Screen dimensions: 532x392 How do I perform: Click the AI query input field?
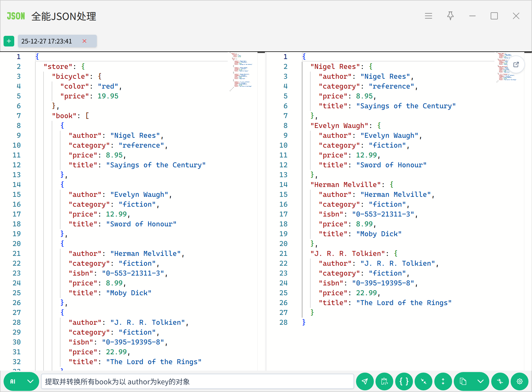coord(197,381)
